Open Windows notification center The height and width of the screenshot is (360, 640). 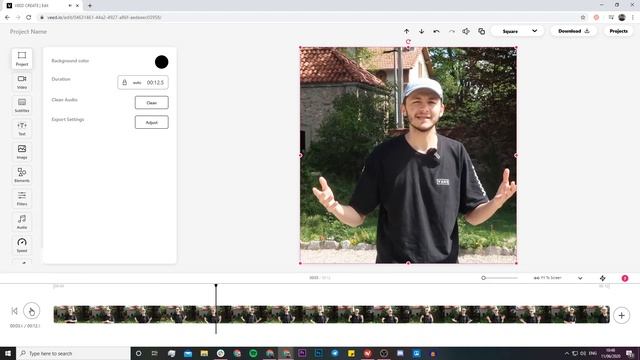630,353
